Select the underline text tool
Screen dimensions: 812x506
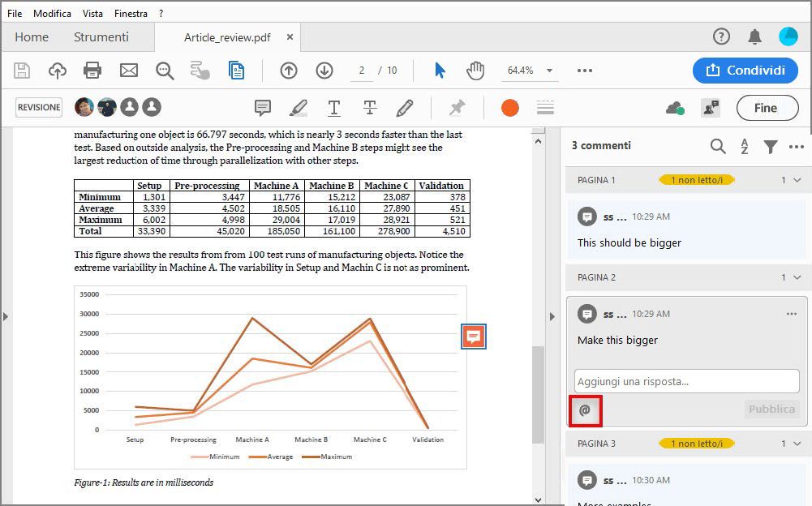(x=334, y=108)
